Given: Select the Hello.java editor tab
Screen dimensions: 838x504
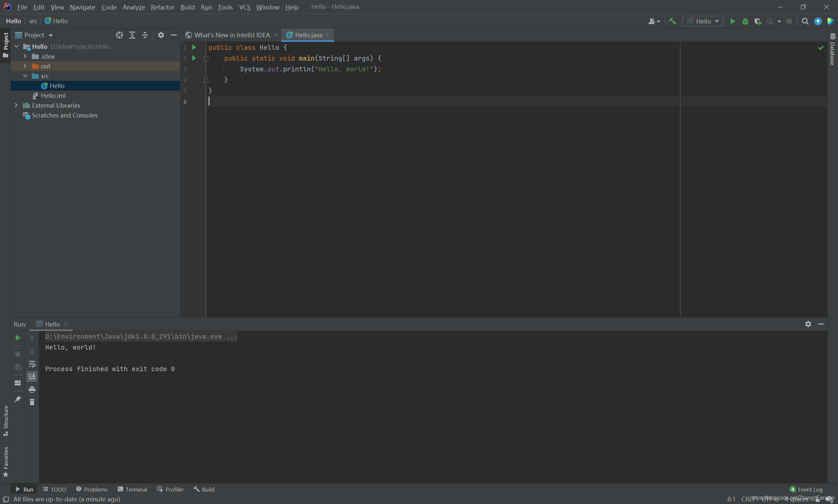Looking at the screenshot, I should (x=308, y=35).
